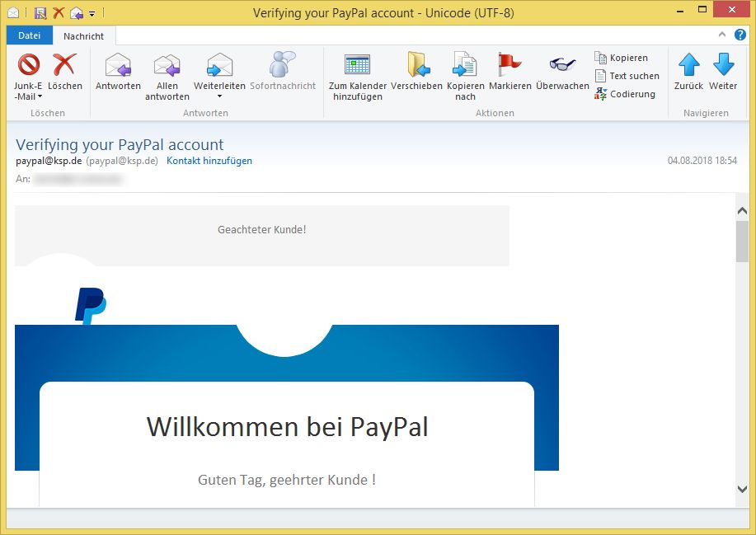Click the message pane vertical scroll thumb
756x535 pixels.
(742, 242)
